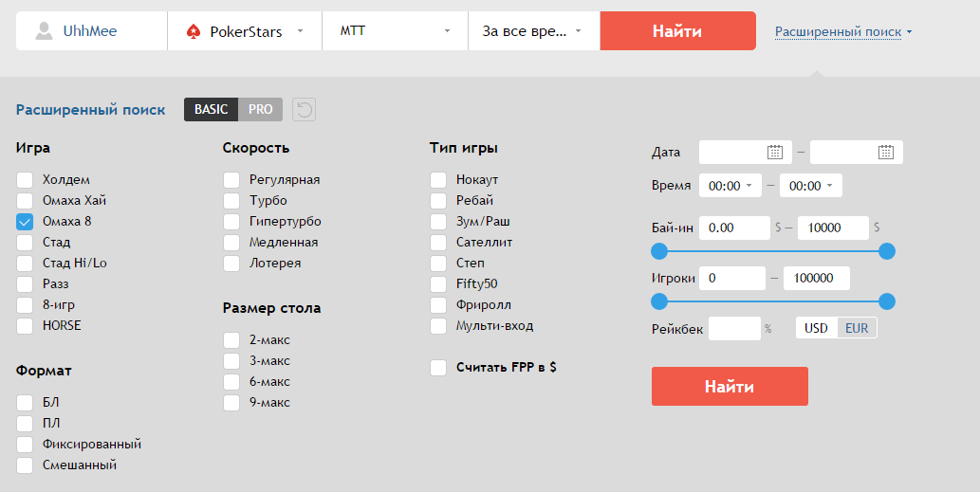This screenshot has width=980, height=492.
Task: Click the PokerStars red spade logo
Action: tap(193, 31)
